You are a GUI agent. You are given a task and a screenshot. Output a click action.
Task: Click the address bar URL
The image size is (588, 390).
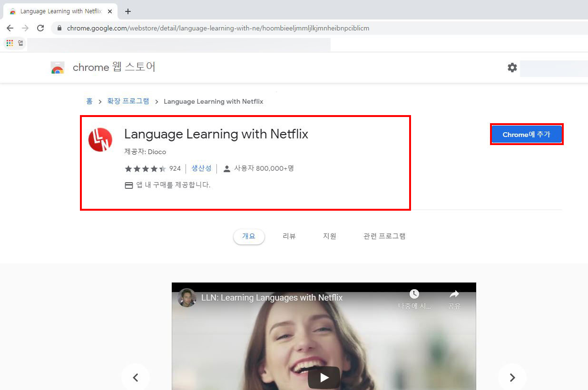click(218, 28)
